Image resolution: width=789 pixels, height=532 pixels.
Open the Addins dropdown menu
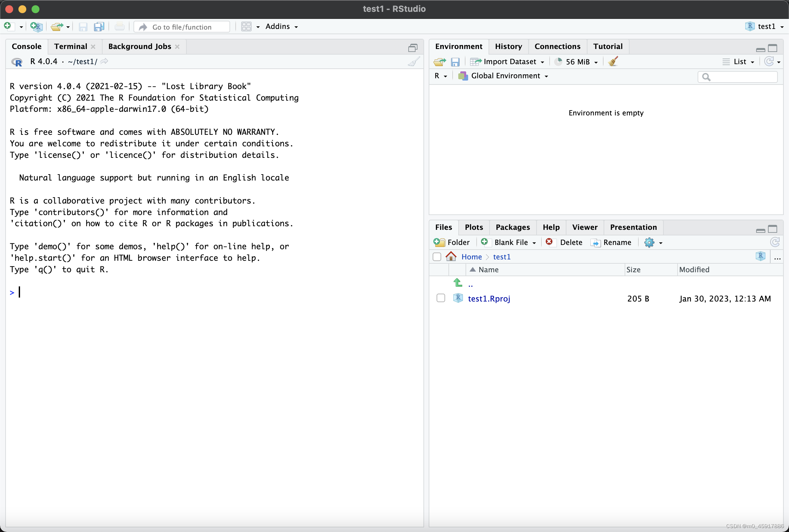281,26
